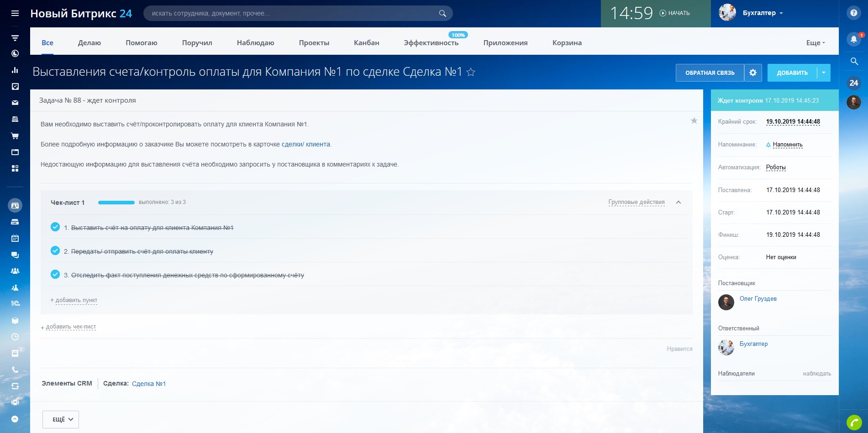Image resolution: width=868 pixels, height=433 pixels.
Task: Click the Обратная связь button
Action: click(x=710, y=73)
